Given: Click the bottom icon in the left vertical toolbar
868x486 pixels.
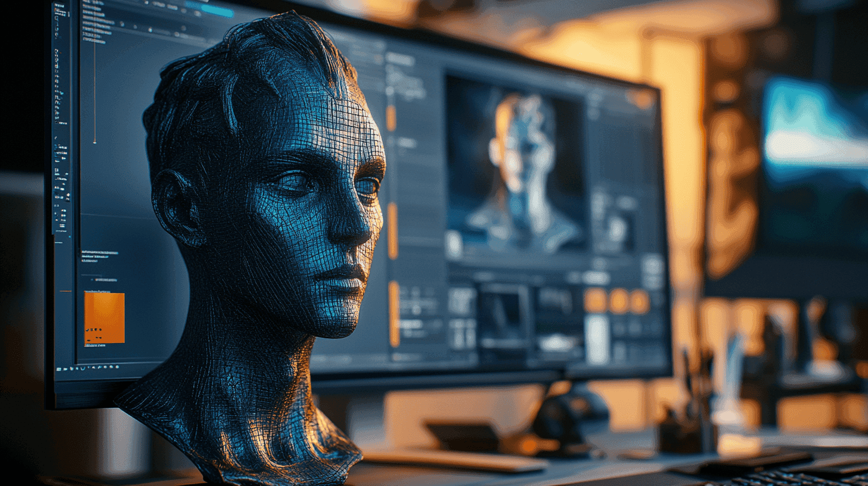Looking at the screenshot, I should [61, 230].
